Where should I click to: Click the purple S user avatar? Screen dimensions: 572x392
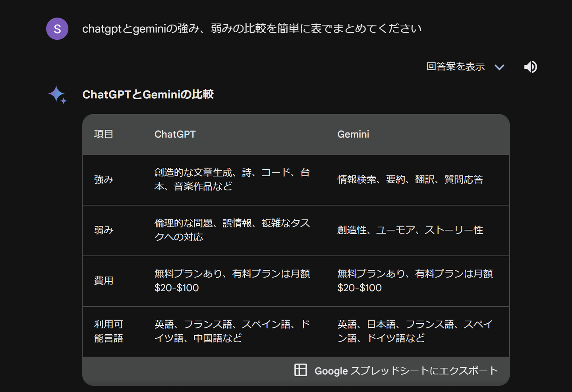pyautogui.click(x=57, y=29)
